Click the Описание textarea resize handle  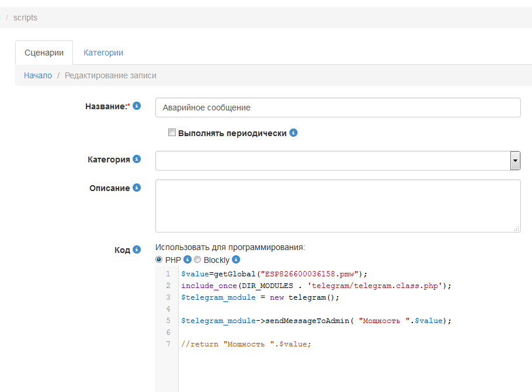coord(517,229)
